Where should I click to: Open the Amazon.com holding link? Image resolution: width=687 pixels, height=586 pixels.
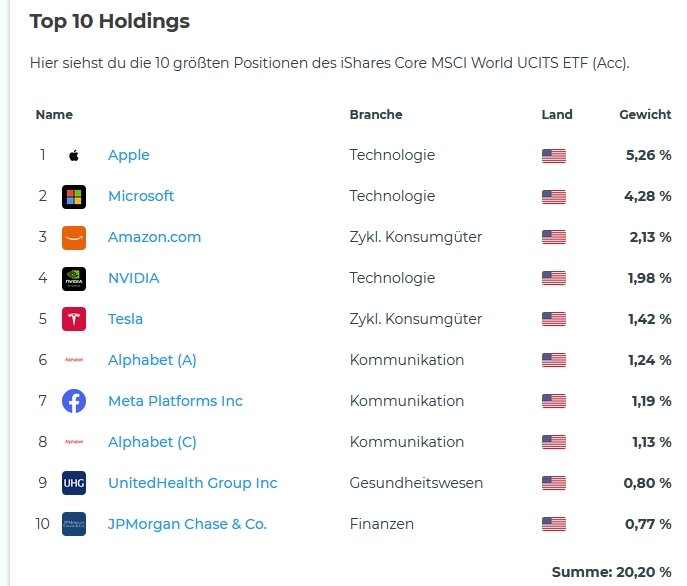(154, 237)
